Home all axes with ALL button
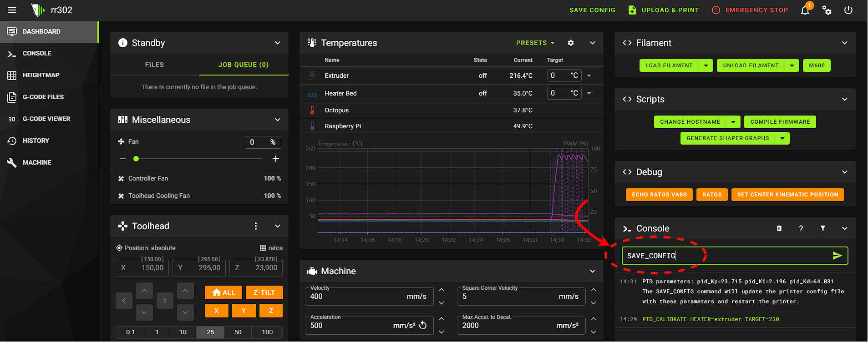The image size is (868, 342). [x=223, y=292]
